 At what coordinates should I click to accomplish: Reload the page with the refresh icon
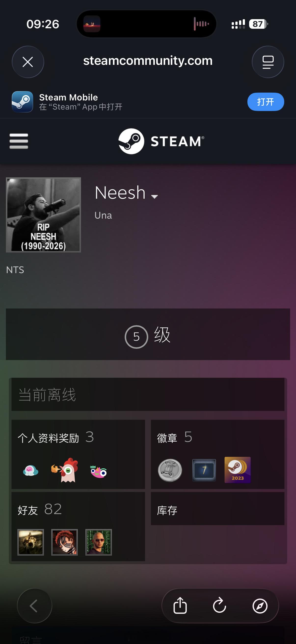tap(220, 606)
